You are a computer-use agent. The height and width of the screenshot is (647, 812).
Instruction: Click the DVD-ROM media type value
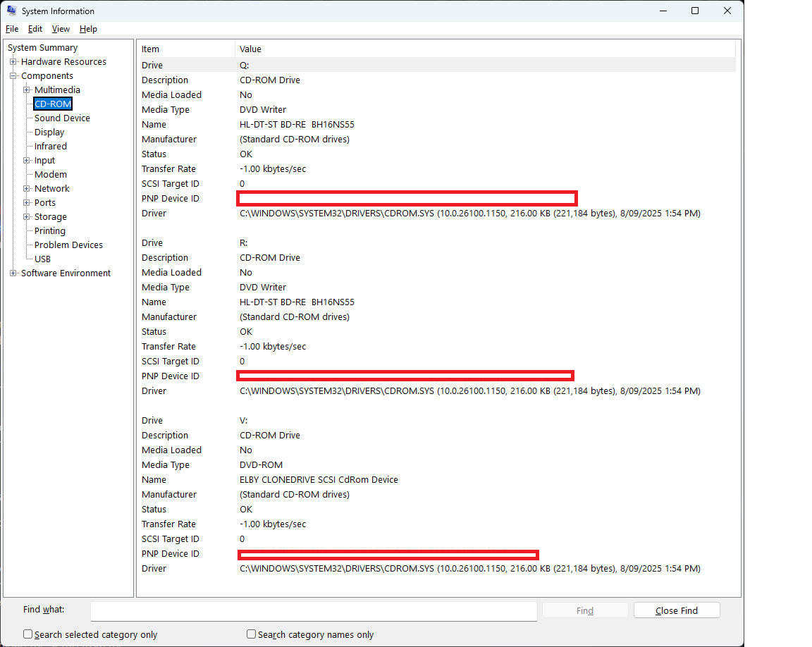click(261, 464)
